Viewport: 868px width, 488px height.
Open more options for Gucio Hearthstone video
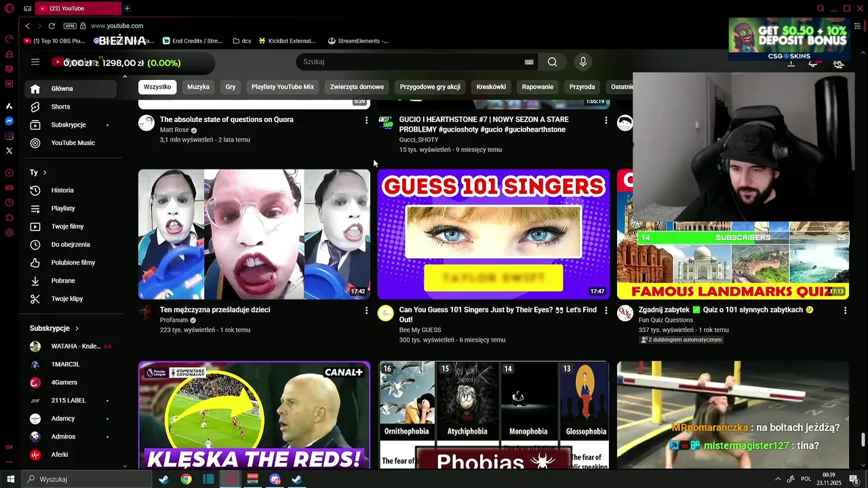click(x=606, y=120)
